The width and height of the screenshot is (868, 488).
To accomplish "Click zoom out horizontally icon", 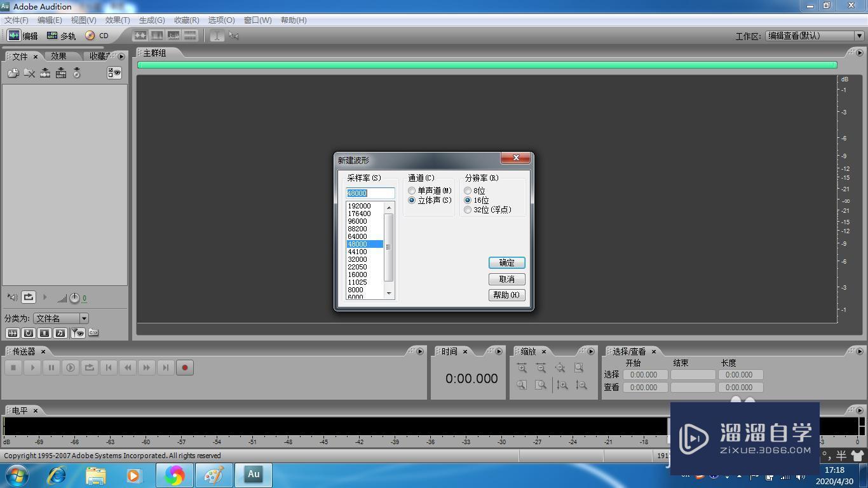I will click(541, 368).
